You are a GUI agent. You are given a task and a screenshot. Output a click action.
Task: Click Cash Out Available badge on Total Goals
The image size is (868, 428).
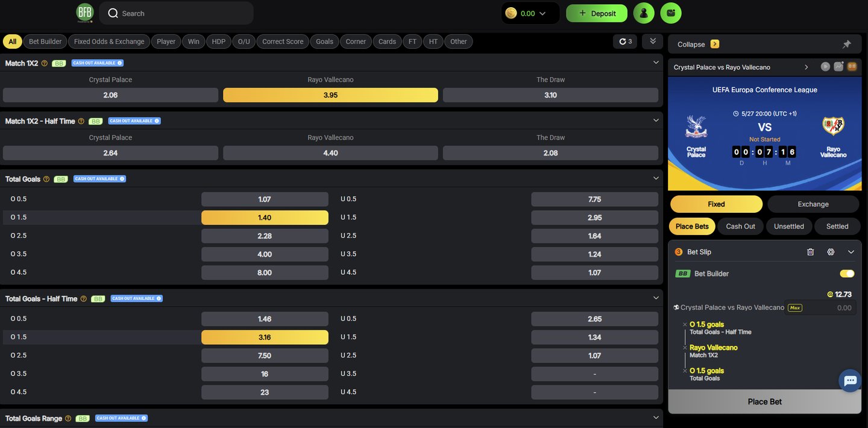(x=99, y=179)
